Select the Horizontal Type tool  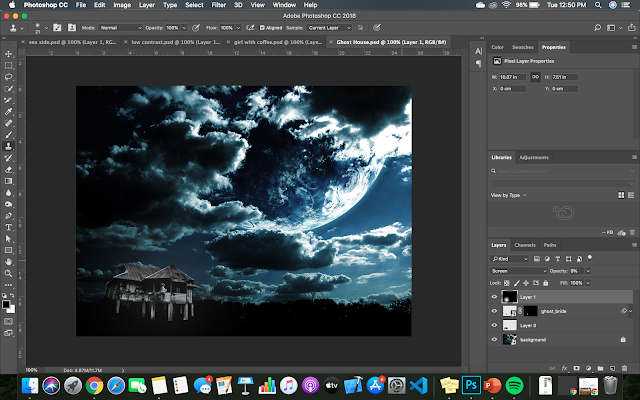tap(8, 227)
